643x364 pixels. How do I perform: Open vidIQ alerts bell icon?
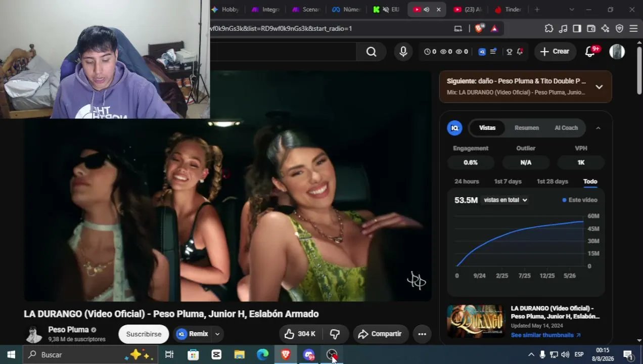pyautogui.click(x=520, y=52)
